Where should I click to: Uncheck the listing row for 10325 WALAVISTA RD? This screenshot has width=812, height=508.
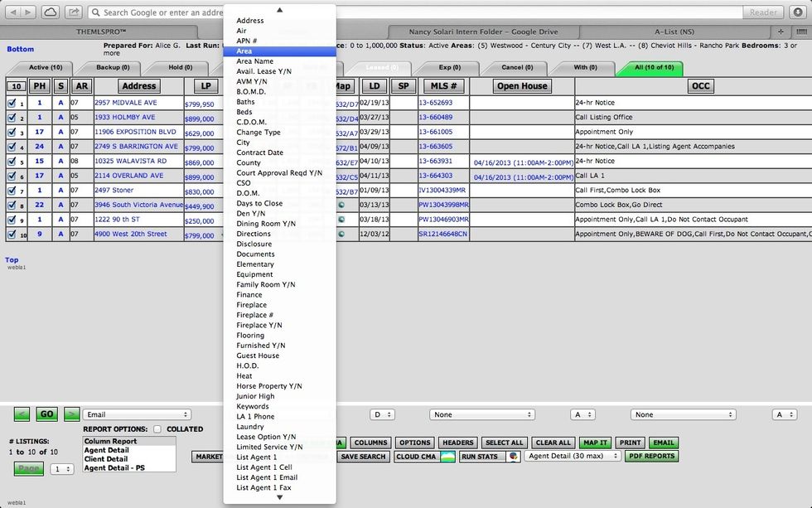click(x=12, y=161)
